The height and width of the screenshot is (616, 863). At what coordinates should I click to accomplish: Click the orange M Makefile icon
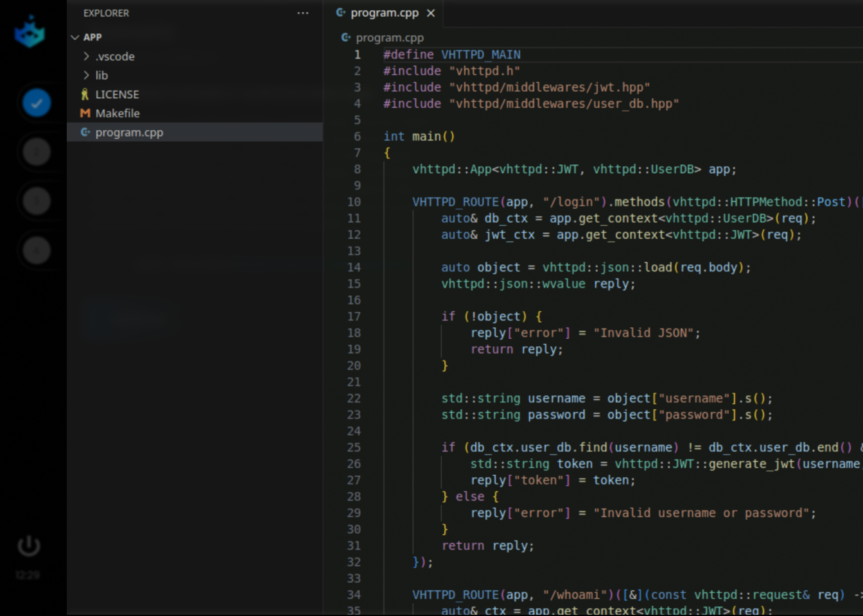click(85, 113)
